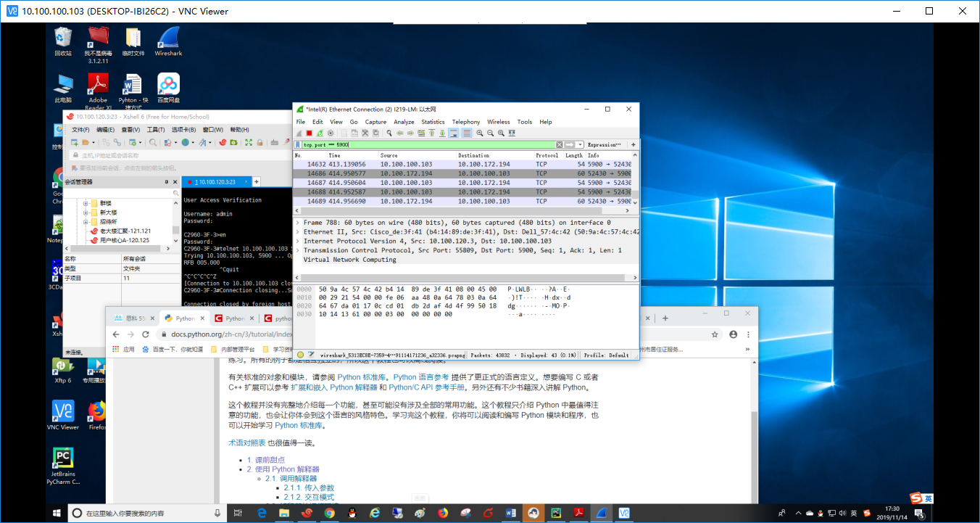Click the find packet magnifier icon
The width and height of the screenshot is (980, 523).
[x=389, y=133]
